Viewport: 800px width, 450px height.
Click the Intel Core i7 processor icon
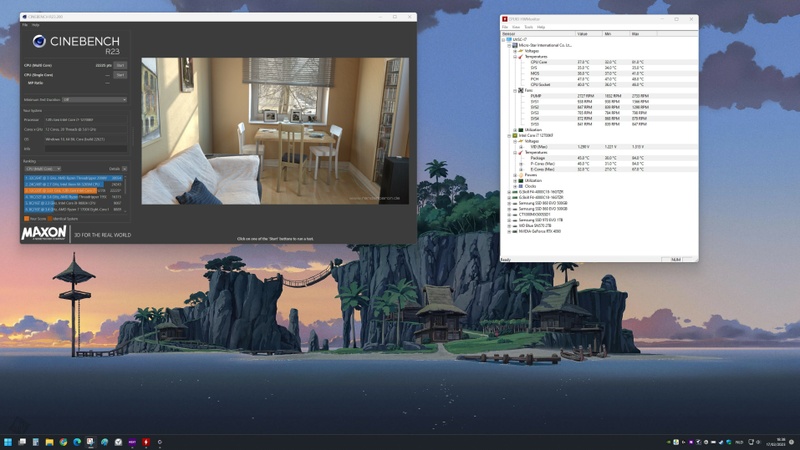[515, 136]
